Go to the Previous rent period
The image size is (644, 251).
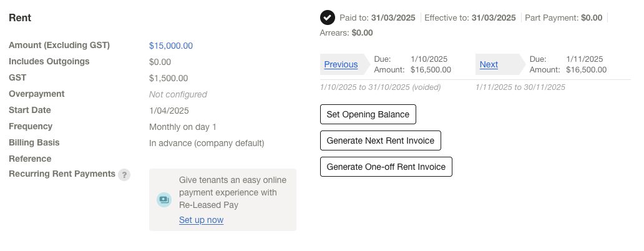coord(341,64)
